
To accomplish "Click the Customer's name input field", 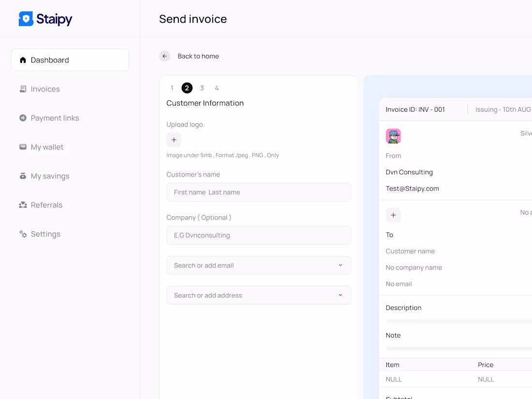I will click(x=259, y=192).
